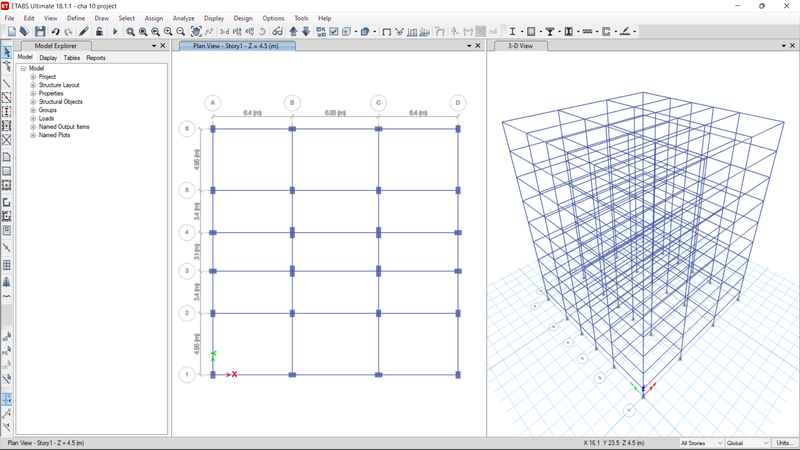This screenshot has height=450, width=800.
Task: Collapse the root Model tree node
Action: tap(23, 68)
